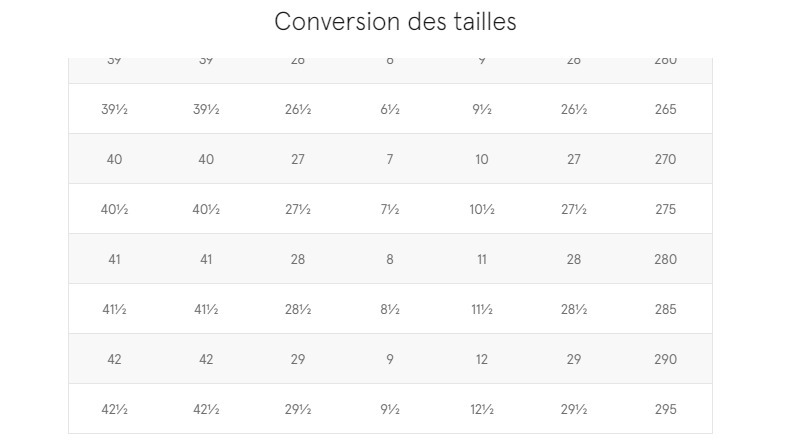Select the 9½ cell in the 295 row
This screenshot has height=441, width=785.
click(x=390, y=409)
